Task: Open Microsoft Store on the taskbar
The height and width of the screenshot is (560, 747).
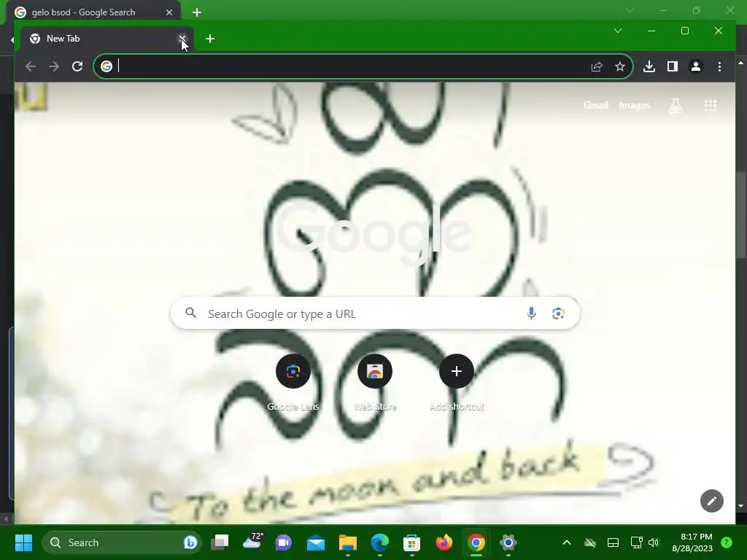Action: coord(411,542)
